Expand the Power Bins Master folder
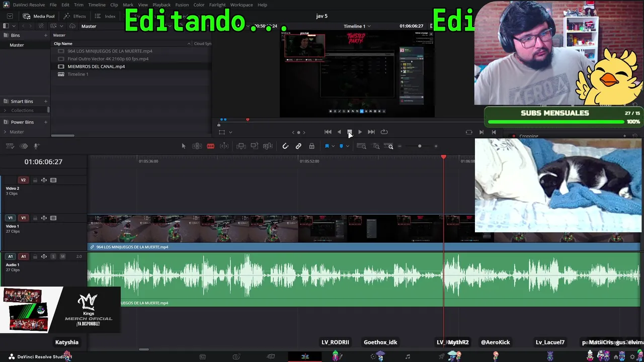 click(x=5, y=132)
